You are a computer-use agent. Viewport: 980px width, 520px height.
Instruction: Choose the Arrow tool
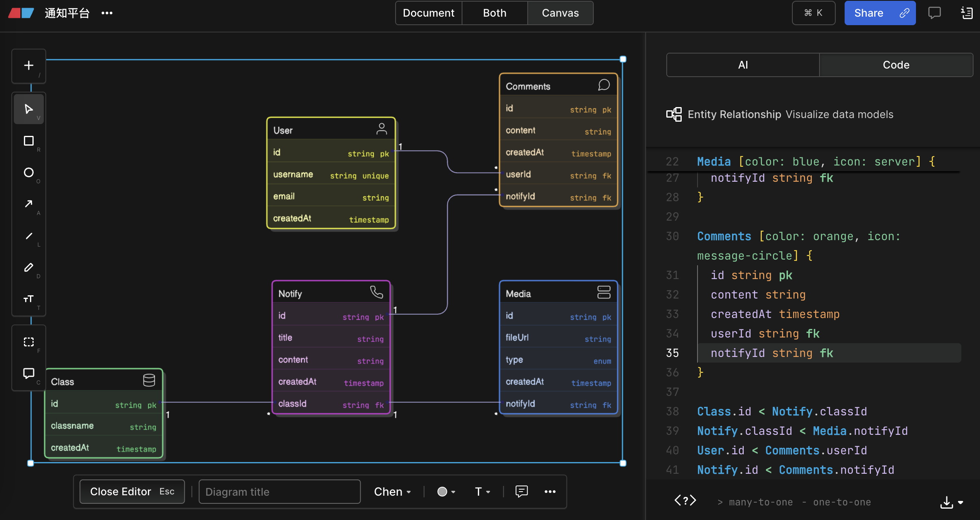(29, 204)
